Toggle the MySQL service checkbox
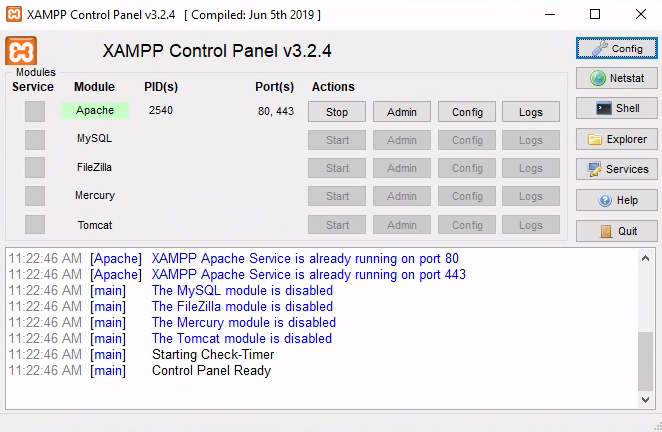Image resolution: width=662 pixels, height=432 pixels. pyautogui.click(x=35, y=140)
